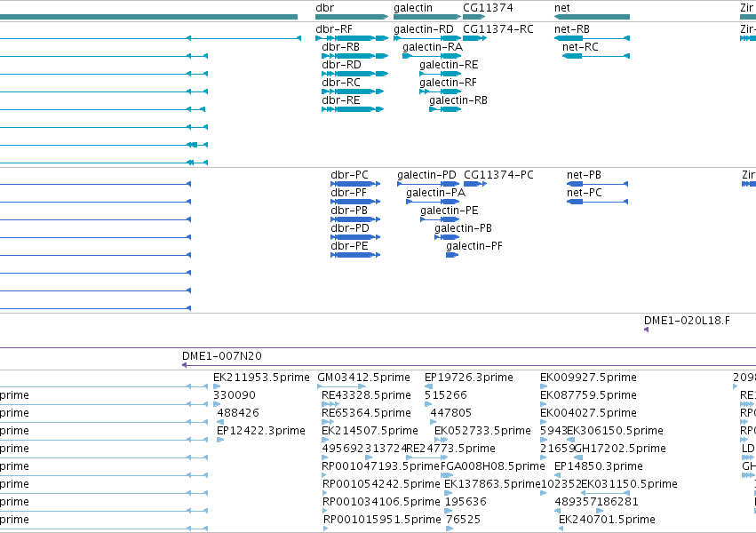Click the CG11374-RC transcript

click(x=474, y=38)
